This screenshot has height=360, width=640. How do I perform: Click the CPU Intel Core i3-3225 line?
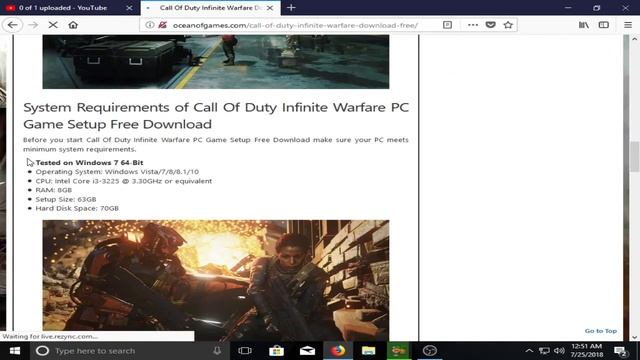tap(124, 181)
